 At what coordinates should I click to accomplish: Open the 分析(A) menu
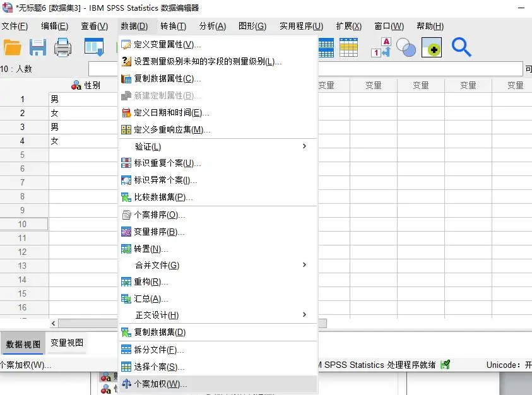click(213, 26)
